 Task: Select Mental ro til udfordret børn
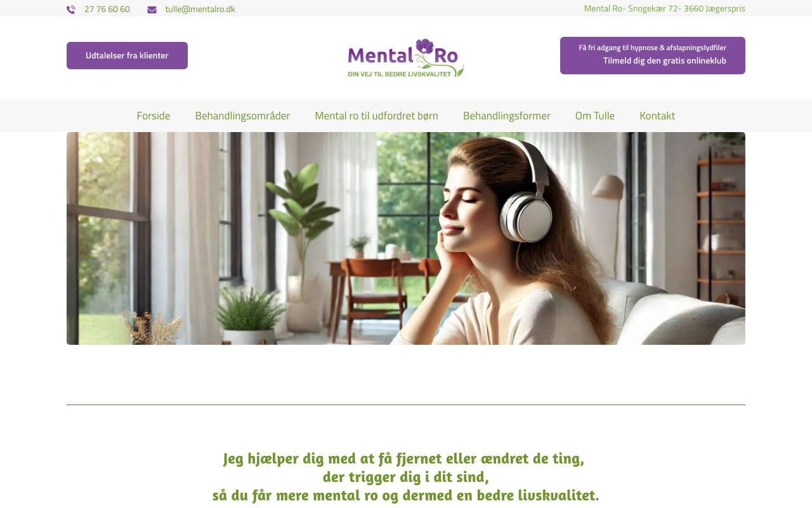click(376, 116)
